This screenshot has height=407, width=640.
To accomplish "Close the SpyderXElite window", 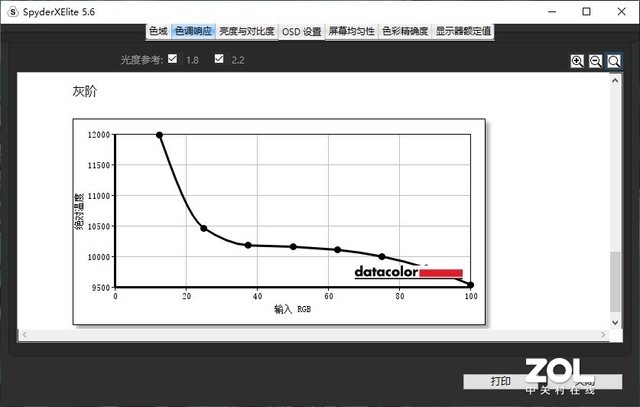I will point(621,12).
